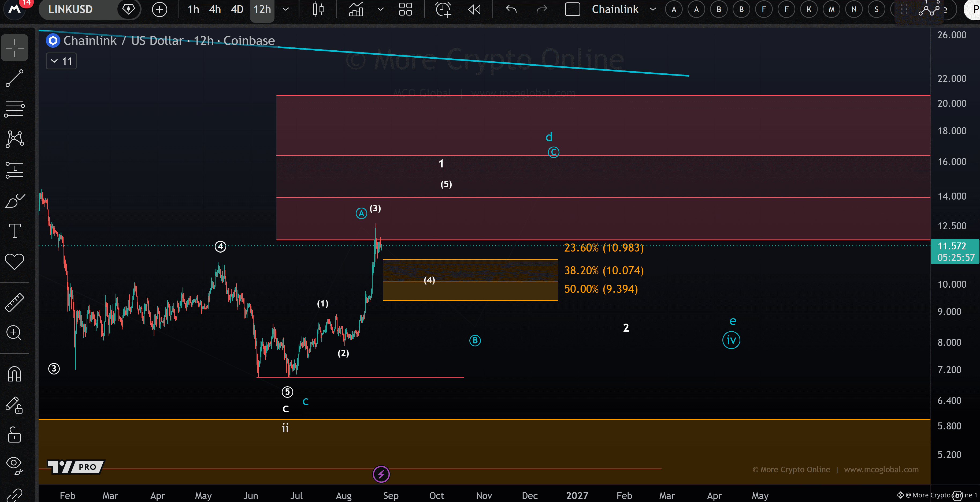Open the layout grid selector

406,9
